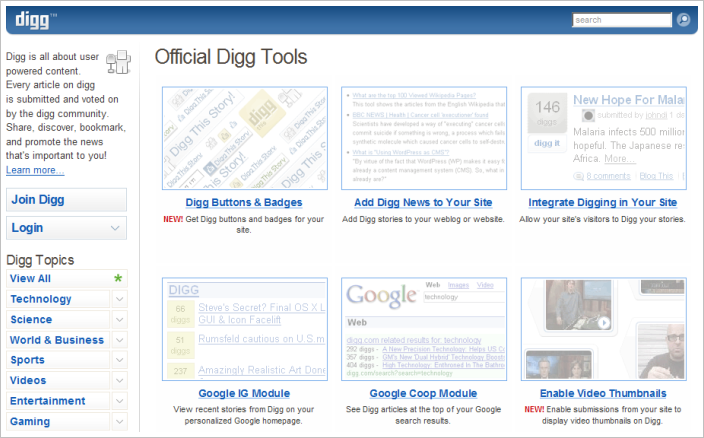Expand the Science topic arrow
The height and width of the screenshot is (438, 704).
119,320
